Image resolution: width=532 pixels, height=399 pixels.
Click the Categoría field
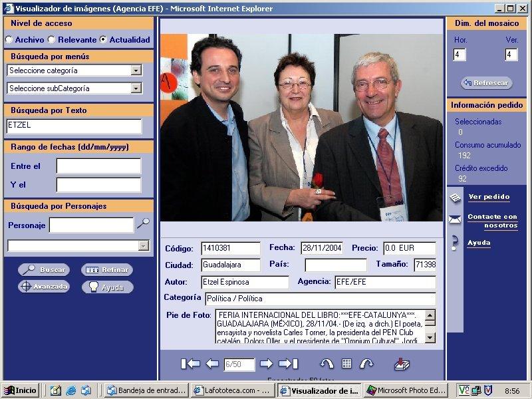(x=321, y=299)
